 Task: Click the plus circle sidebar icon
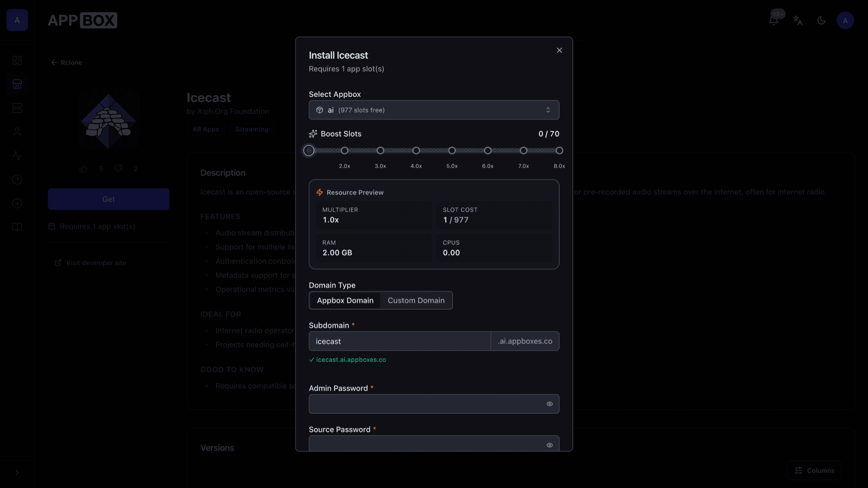coord(17,204)
